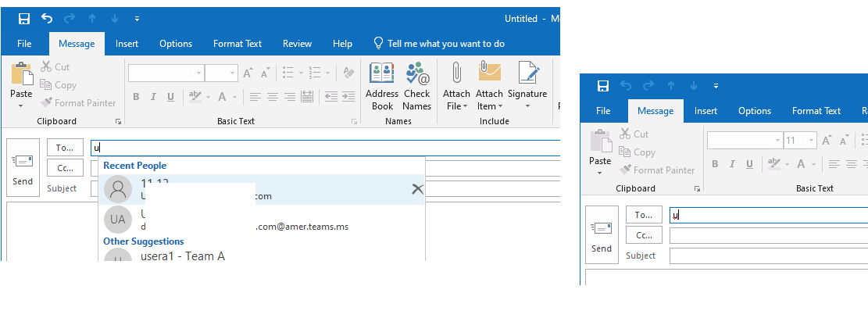Image resolution: width=868 pixels, height=311 pixels.
Task: Toggle Bold in left window
Action: (x=136, y=97)
